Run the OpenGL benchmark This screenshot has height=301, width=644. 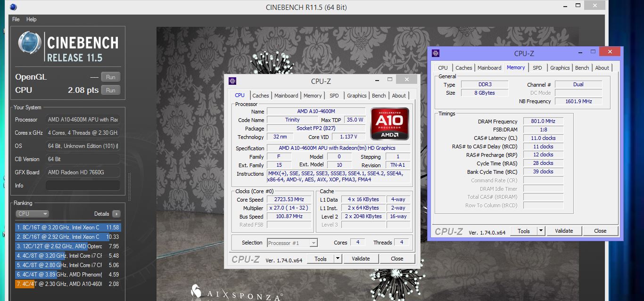click(111, 77)
